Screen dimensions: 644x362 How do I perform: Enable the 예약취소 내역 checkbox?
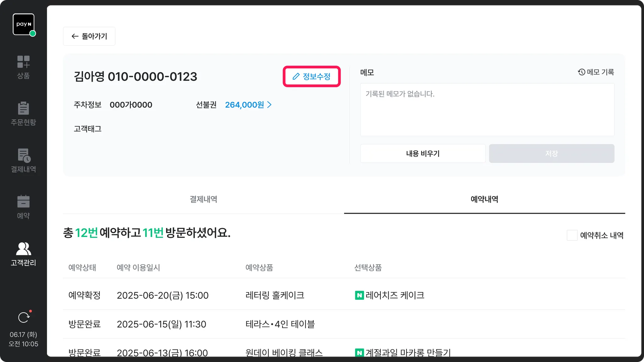point(572,235)
